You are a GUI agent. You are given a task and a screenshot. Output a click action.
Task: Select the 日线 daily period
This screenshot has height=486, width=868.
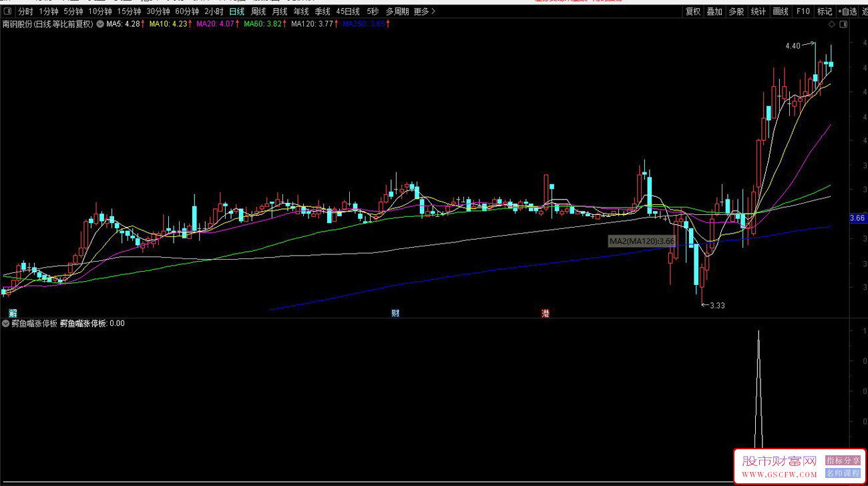click(237, 11)
